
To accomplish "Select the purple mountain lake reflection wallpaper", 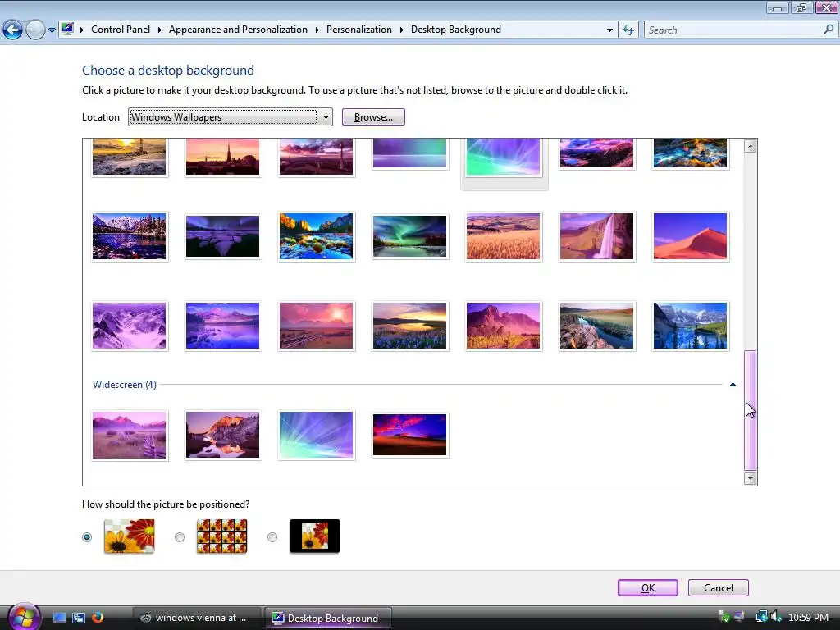I will (x=222, y=326).
